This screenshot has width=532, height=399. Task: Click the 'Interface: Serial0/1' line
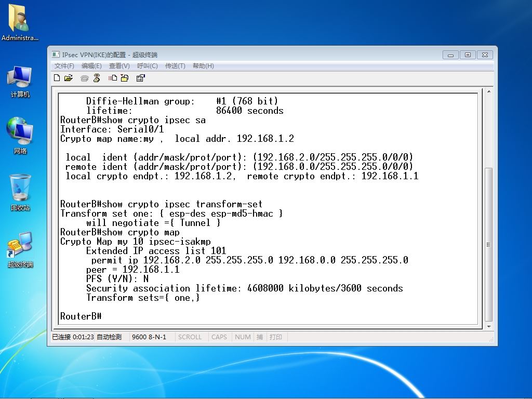point(112,129)
